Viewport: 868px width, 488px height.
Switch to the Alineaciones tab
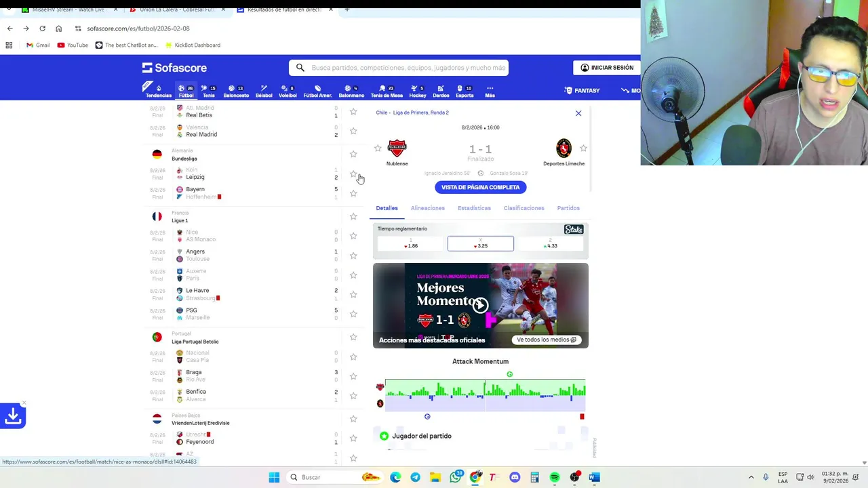pyautogui.click(x=428, y=208)
